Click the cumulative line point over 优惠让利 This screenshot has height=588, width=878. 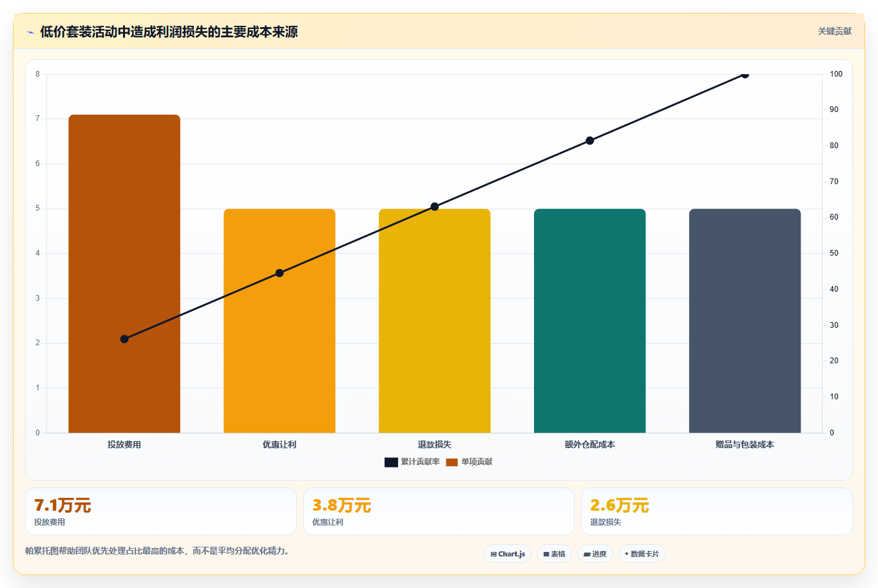280,273
